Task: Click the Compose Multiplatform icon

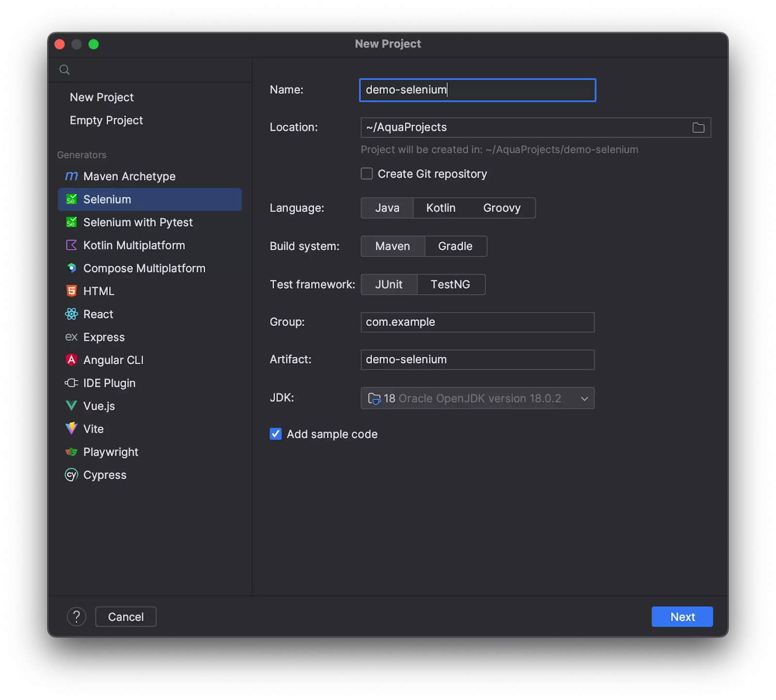Action: coord(71,268)
